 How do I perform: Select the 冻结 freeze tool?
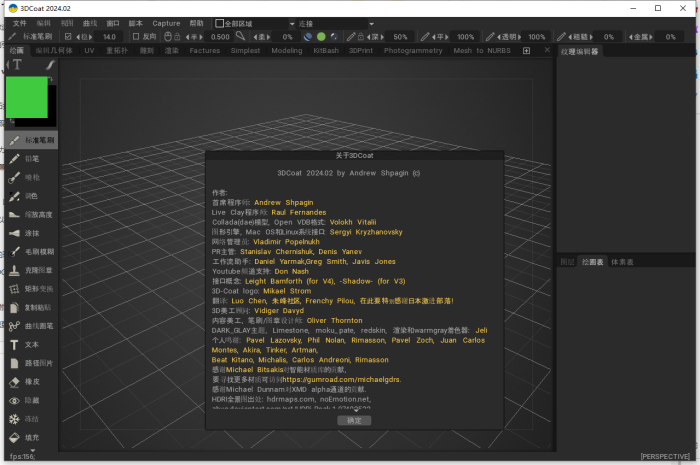[32, 419]
